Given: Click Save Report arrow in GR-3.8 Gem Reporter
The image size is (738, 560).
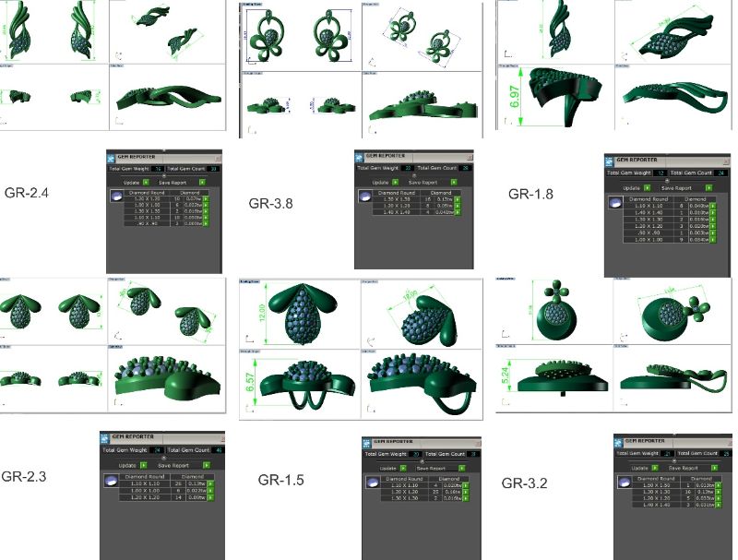Looking at the screenshot, I should point(454,182).
